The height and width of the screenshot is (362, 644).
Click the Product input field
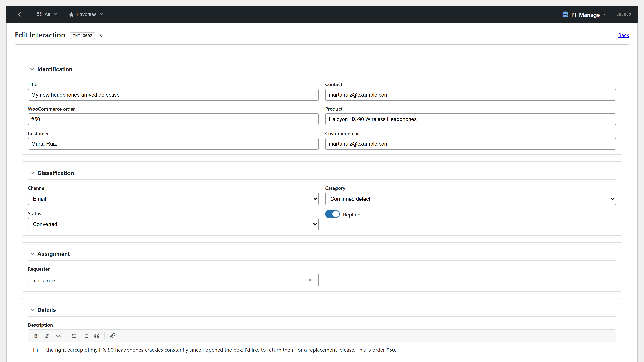click(x=471, y=119)
